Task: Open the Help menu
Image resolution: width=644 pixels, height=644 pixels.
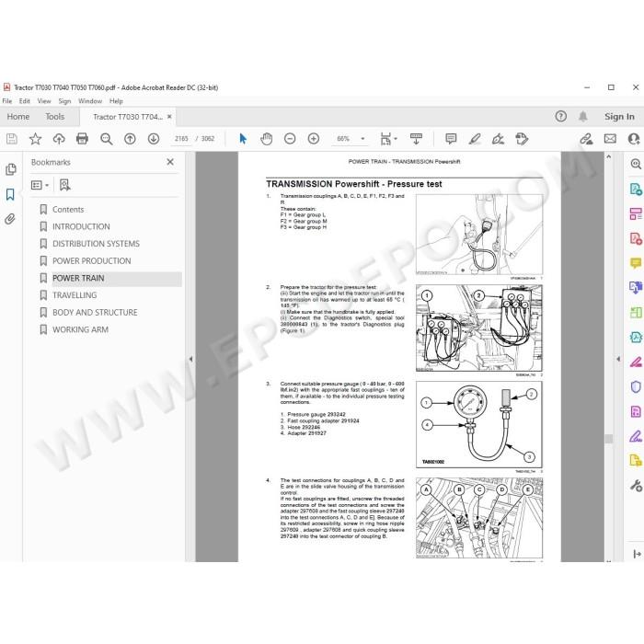Action: coord(116,101)
